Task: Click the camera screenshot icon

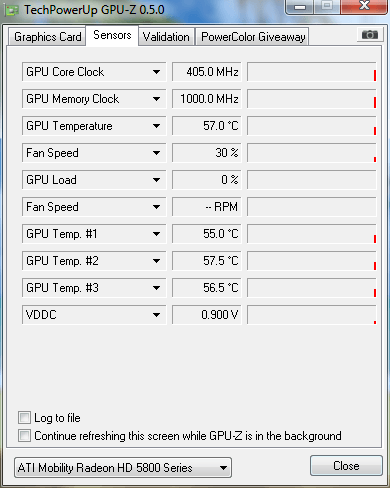Action: click(x=370, y=34)
